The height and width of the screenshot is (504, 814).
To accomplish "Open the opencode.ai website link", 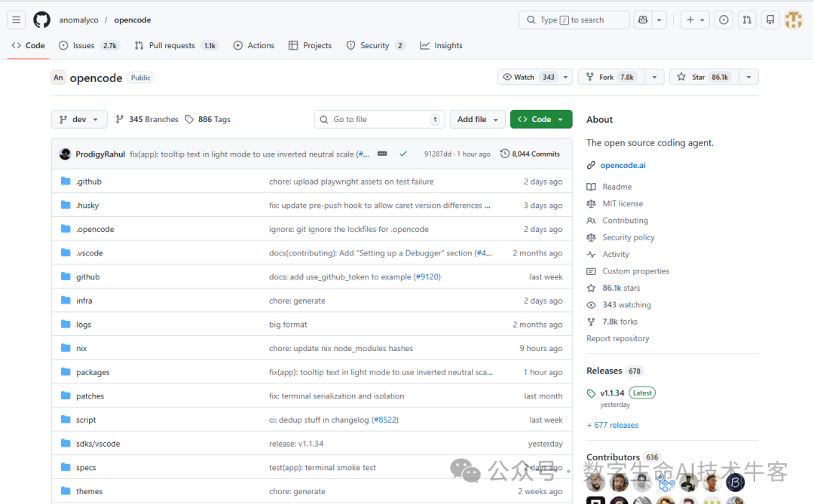I will pos(623,165).
